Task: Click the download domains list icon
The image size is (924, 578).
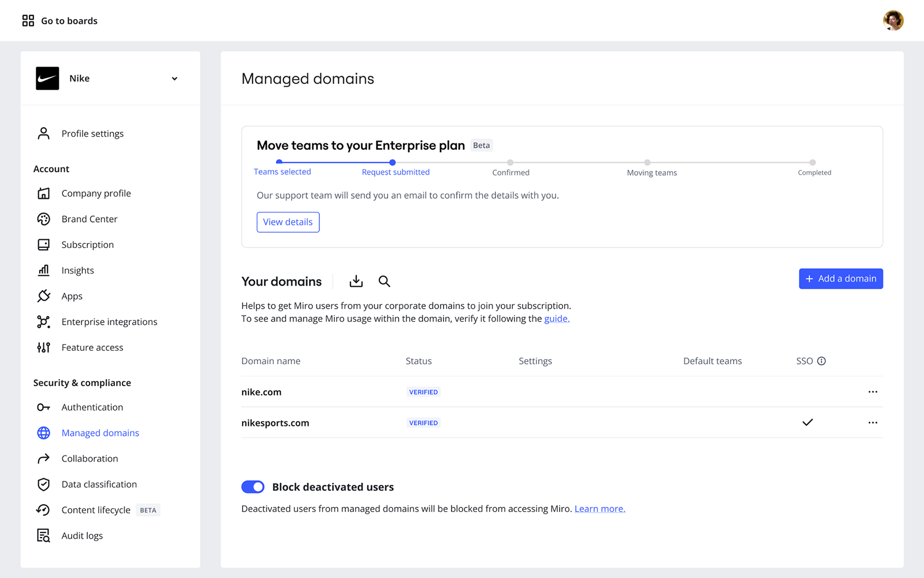Action: point(356,281)
